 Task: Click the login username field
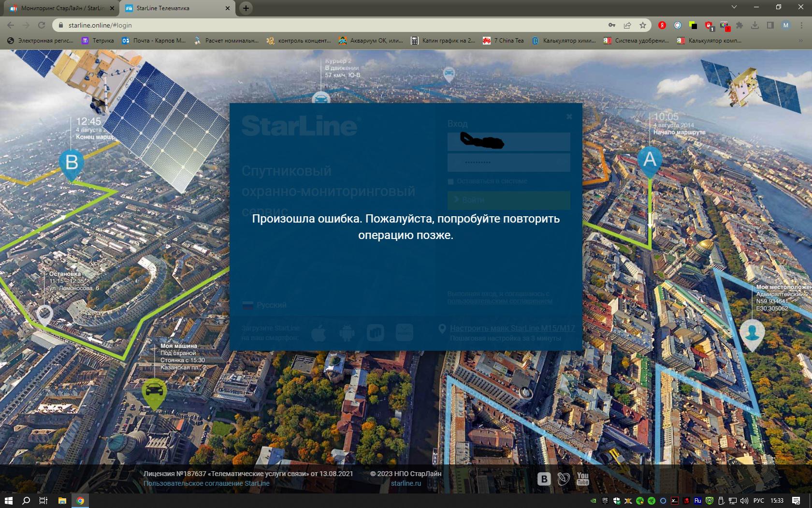pyautogui.click(x=508, y=142)
